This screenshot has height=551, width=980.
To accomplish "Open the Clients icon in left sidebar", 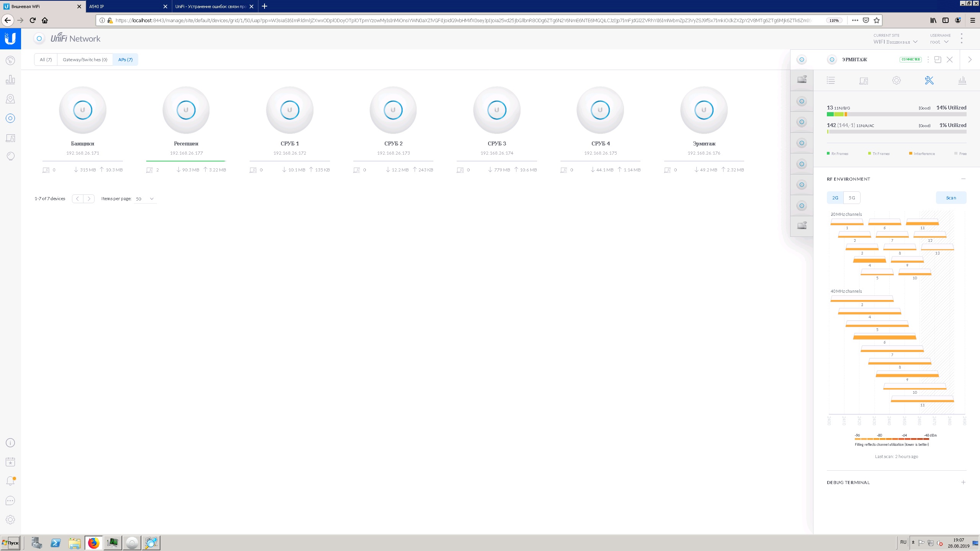I will pyautogui.click(x=10, y=138).
